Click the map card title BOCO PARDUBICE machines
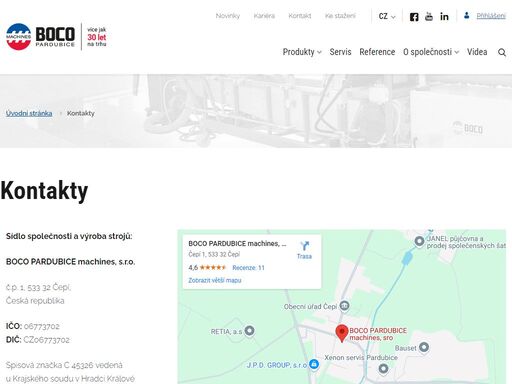 [x=237, y=244]
